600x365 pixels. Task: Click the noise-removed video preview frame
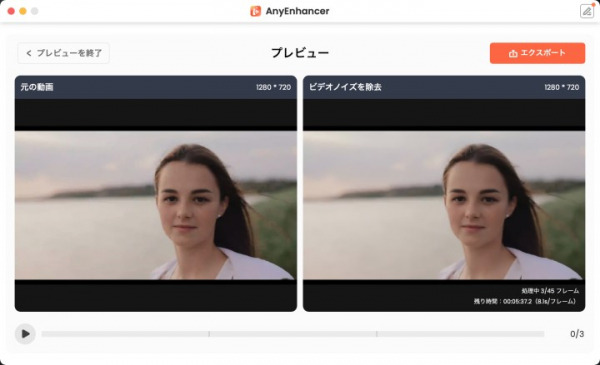(x=444, y=205)
